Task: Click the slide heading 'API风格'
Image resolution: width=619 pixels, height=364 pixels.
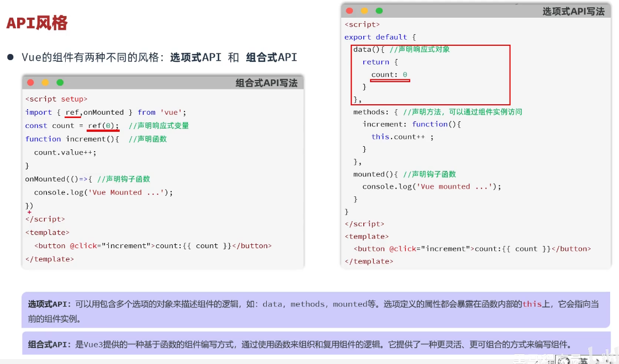Action: tap(37, 23)
